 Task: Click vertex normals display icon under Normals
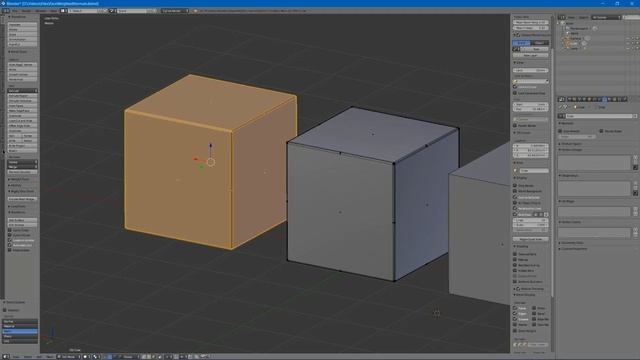[516, 344]
